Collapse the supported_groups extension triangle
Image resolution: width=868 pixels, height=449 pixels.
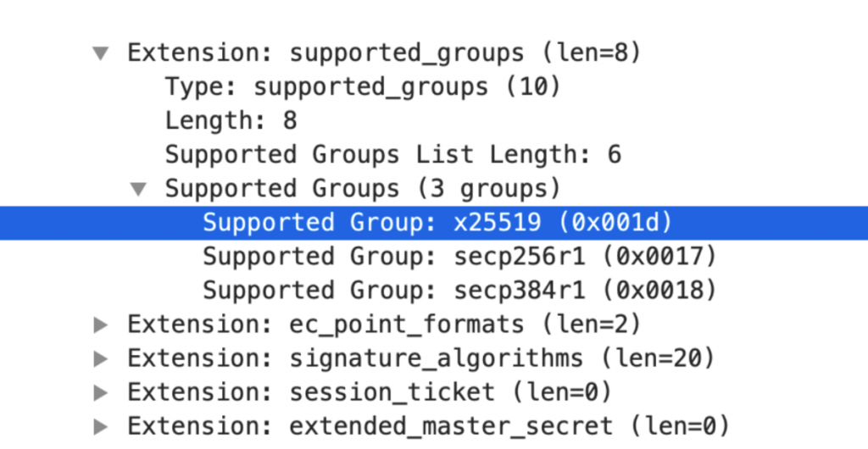click(x=101, y=53)
